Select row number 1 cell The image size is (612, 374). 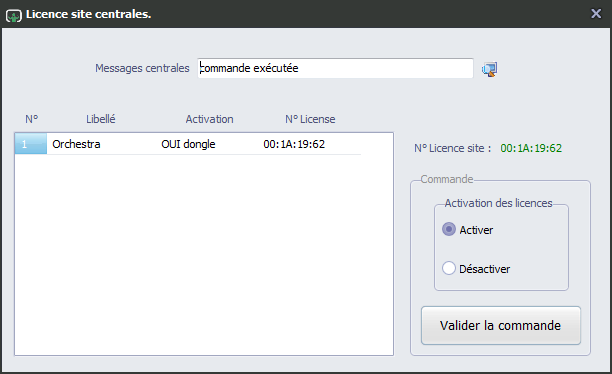coord(31,144)
